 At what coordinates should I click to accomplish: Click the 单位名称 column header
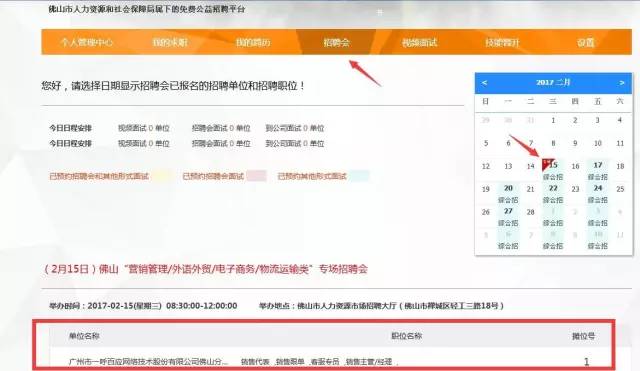pos(84,336)
